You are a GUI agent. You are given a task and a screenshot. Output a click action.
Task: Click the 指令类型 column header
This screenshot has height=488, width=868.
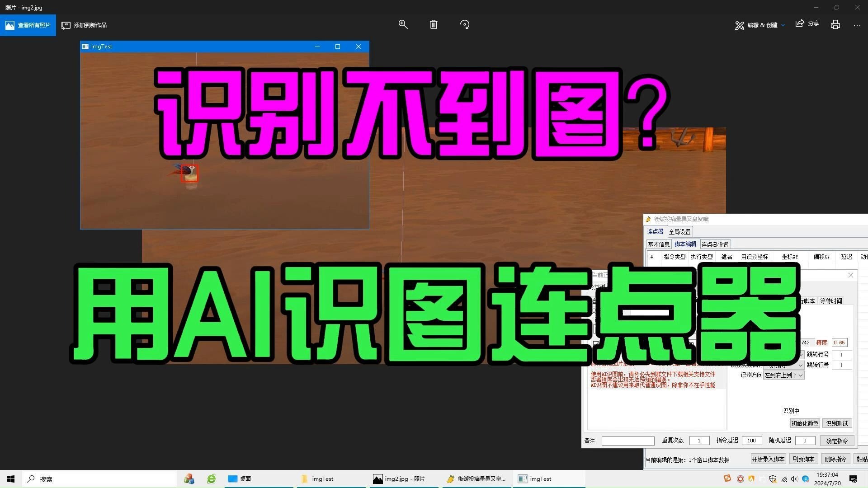(675, 257)
